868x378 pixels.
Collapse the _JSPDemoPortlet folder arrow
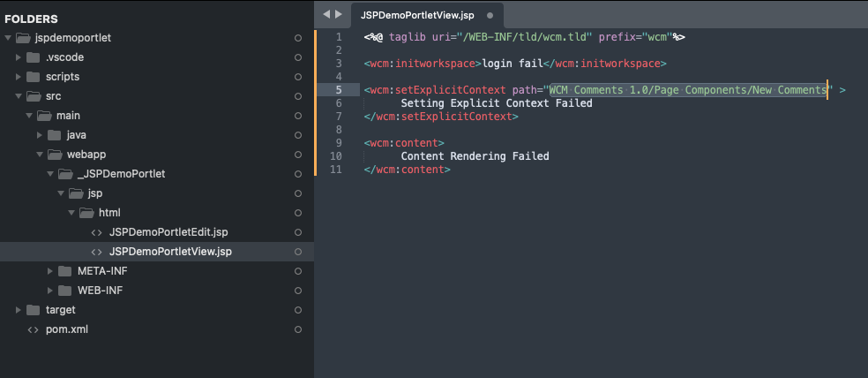tap(49, 174)
